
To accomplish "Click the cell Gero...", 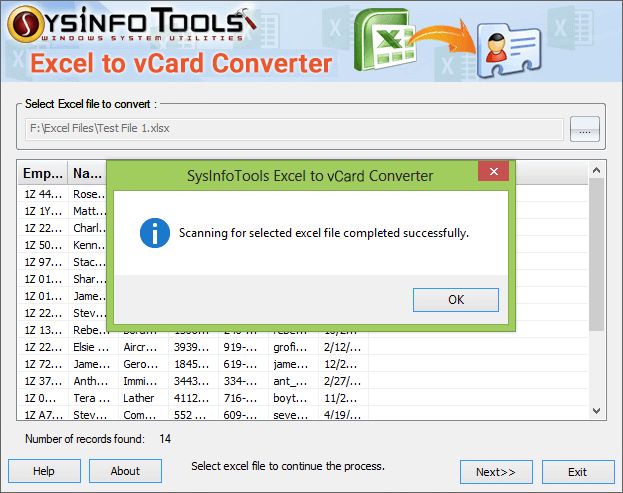I will coord(143,364).
